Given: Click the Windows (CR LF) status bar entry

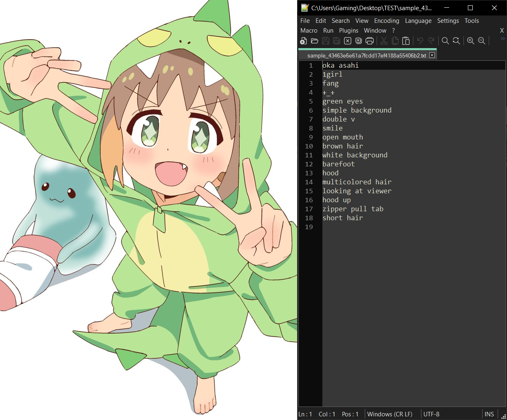Looking at the screenshot, I should (390, 414).
